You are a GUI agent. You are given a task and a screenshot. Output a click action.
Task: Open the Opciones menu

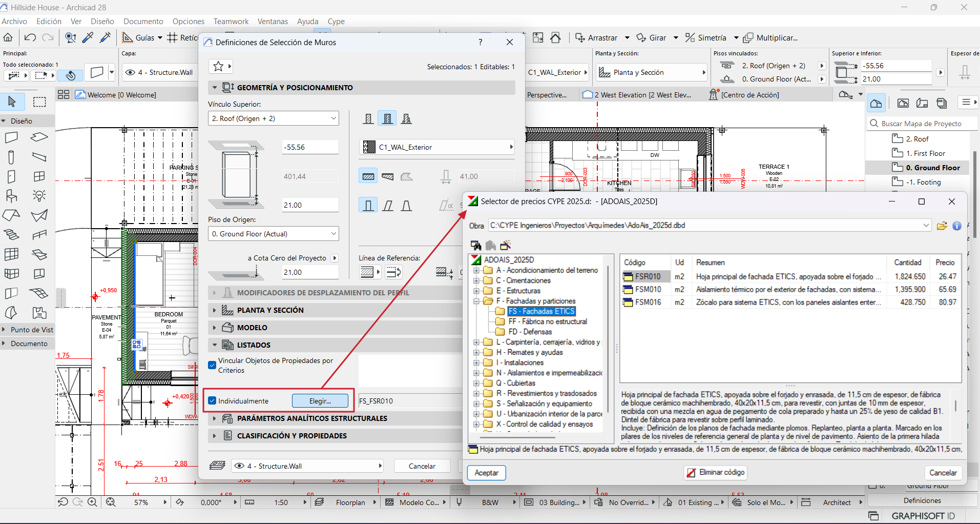[x=188, y=21]
